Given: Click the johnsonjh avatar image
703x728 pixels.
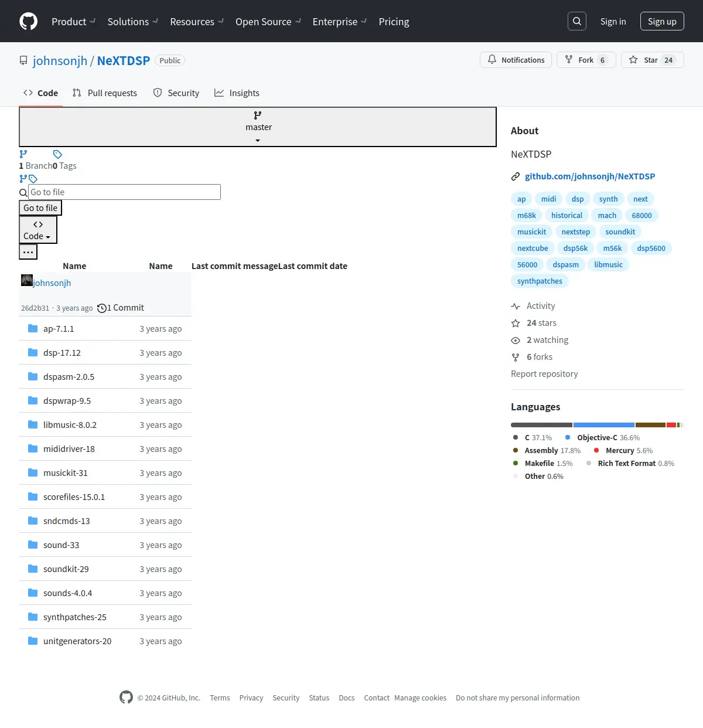Looking at the screenshot, I should (x=27, y=280).
